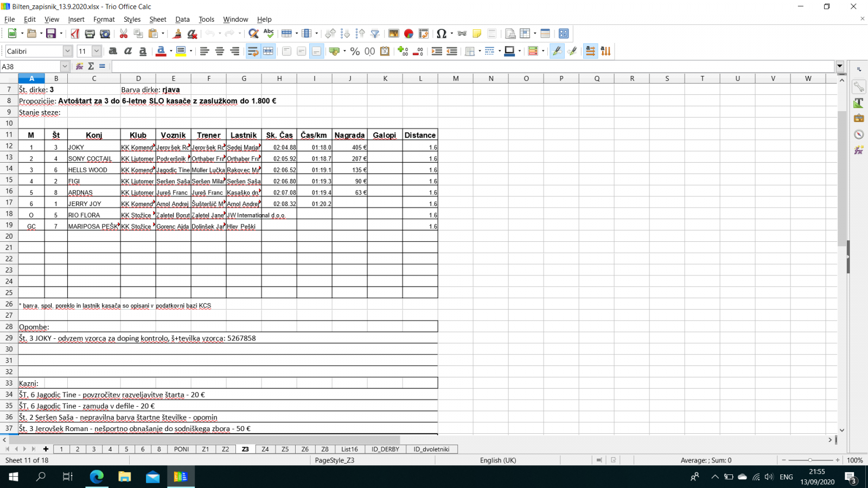
Task: Toggle Wrap Text for cells
Action: pyautogui.click(x=253, y=51)
